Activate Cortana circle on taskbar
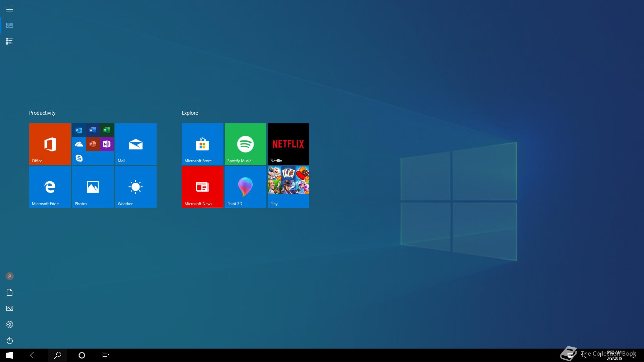This screenshot has width=644, height=362. [82, 355]
